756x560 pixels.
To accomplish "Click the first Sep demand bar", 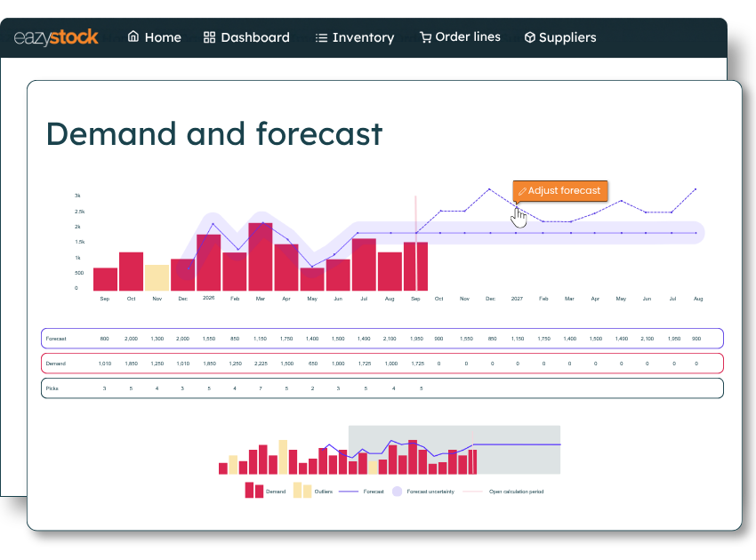I will [105, 279].
